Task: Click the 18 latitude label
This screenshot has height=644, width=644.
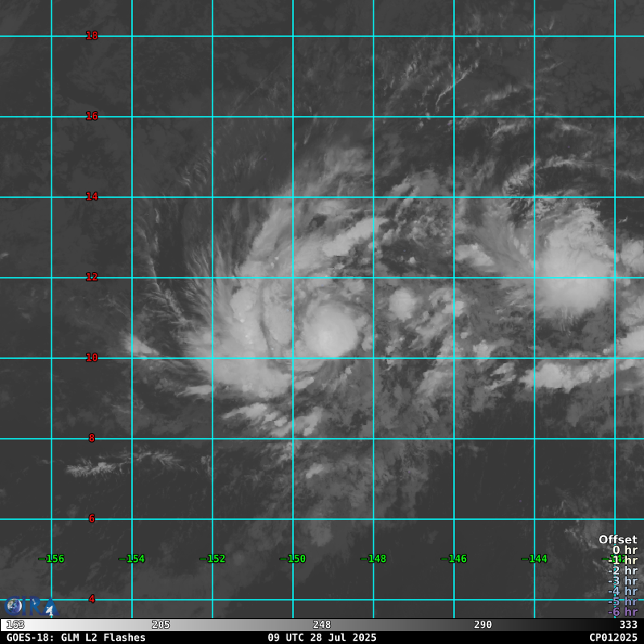Action: 92,35
